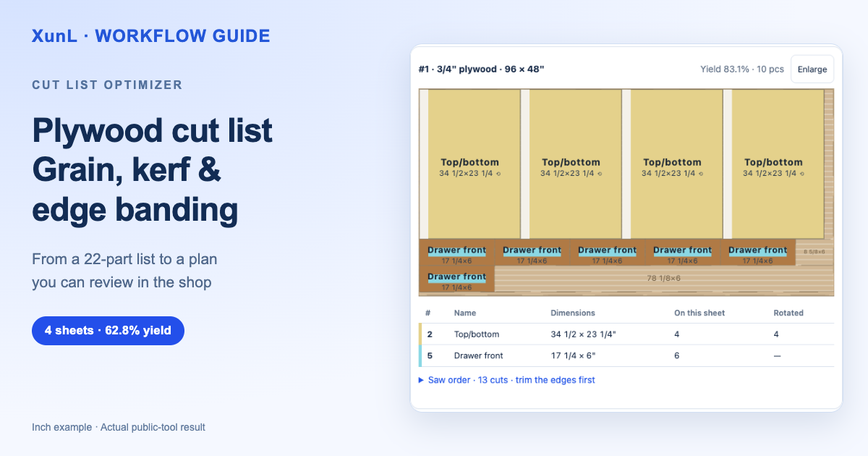
Task: Click the Enlarge button
Action: (812, 69)
